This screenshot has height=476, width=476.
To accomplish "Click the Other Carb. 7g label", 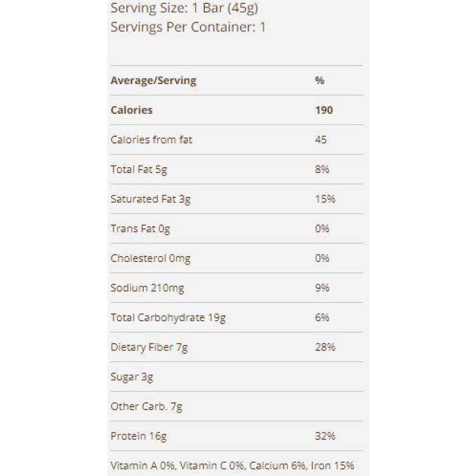I will point(147,406).
